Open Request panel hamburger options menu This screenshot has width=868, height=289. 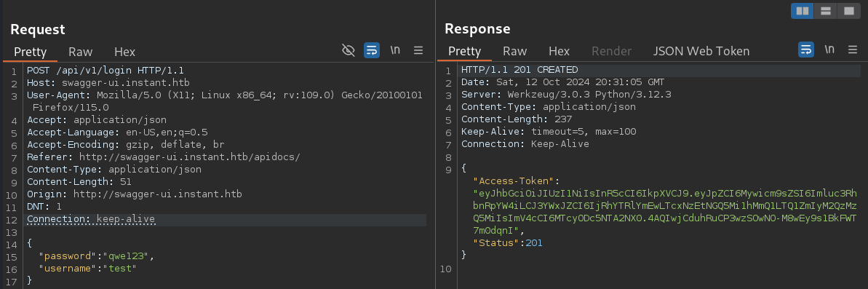click(x=418, y=50)
